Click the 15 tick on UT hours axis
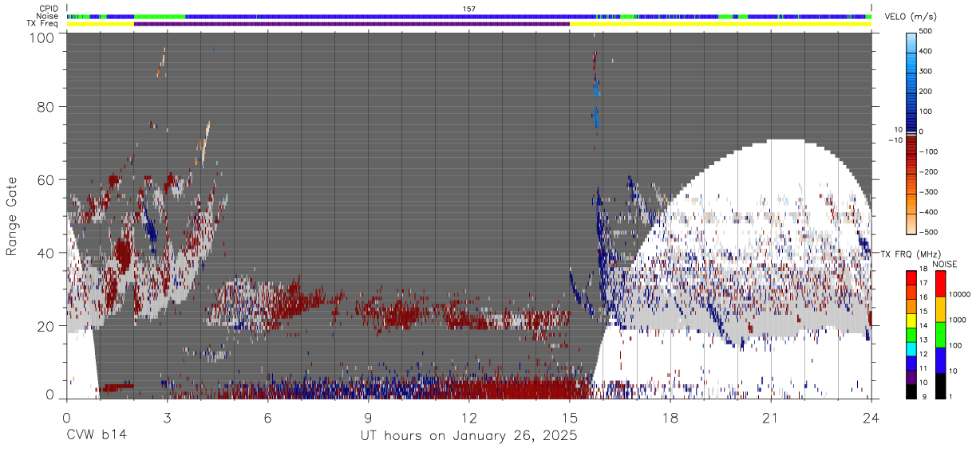 [570, 417]
